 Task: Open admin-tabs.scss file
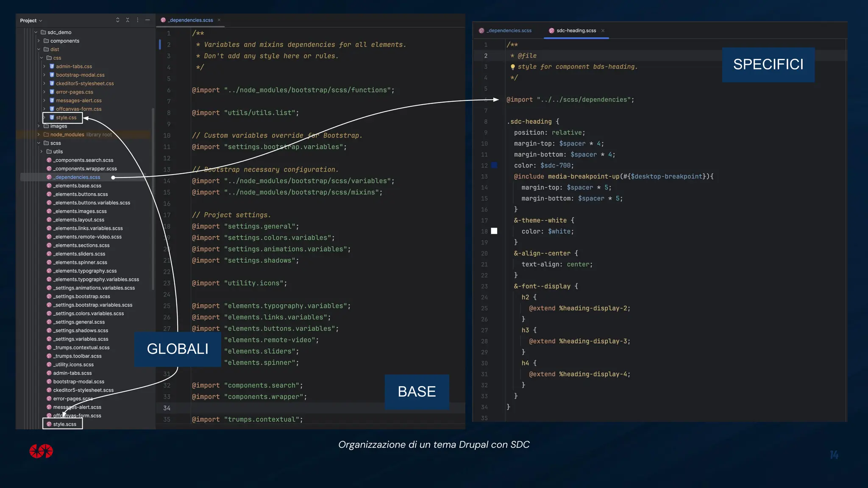click(72, 373)
